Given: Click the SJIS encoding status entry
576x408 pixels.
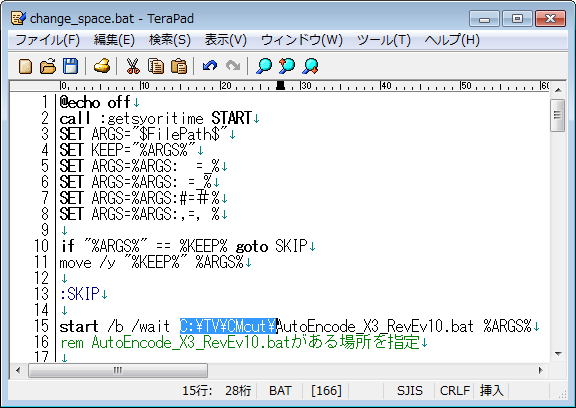Looking at the screenshot, I should (410, 390).
